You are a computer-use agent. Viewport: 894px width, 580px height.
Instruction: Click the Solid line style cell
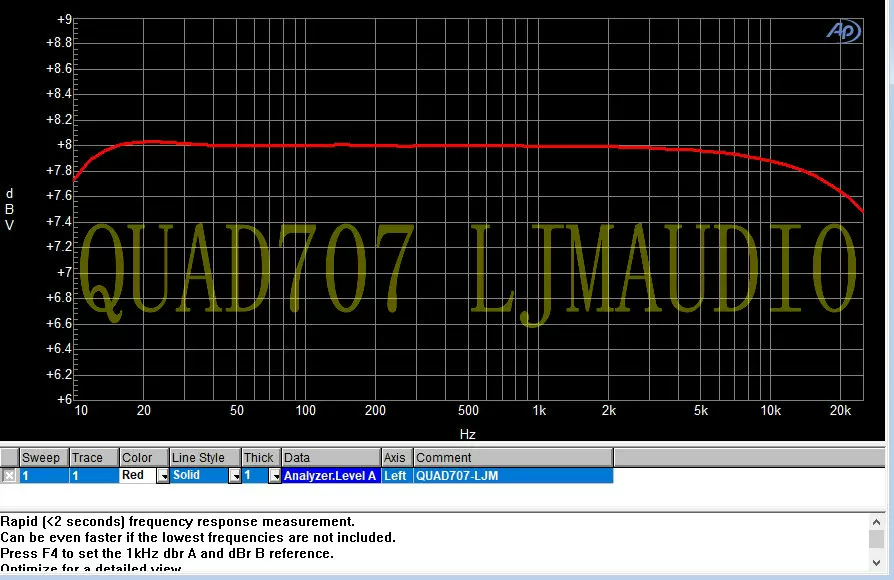[x=199, y=476]
